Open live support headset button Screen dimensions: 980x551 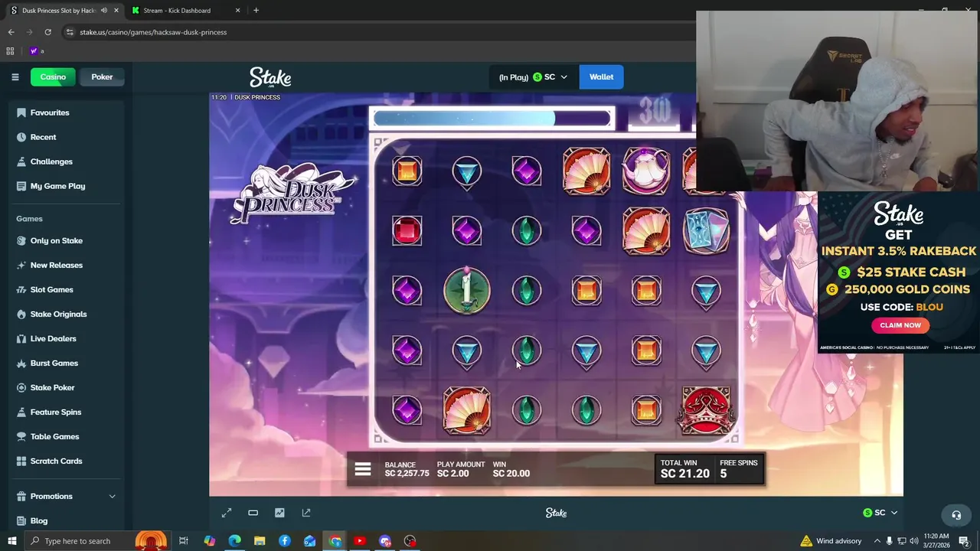pos(955,515)
